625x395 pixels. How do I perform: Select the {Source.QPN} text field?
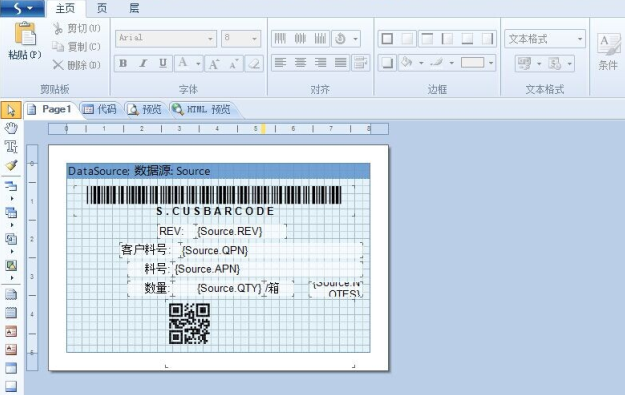(x=271, y=250)
